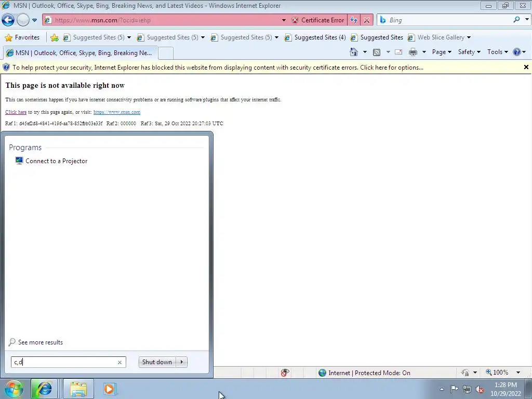Click the Back navigation arrow
The image size is (532, 399).
click(x=8, y=20)
